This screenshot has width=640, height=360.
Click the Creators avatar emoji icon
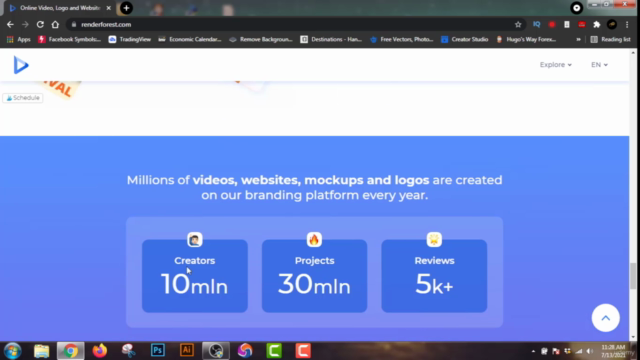coord(195,240)
